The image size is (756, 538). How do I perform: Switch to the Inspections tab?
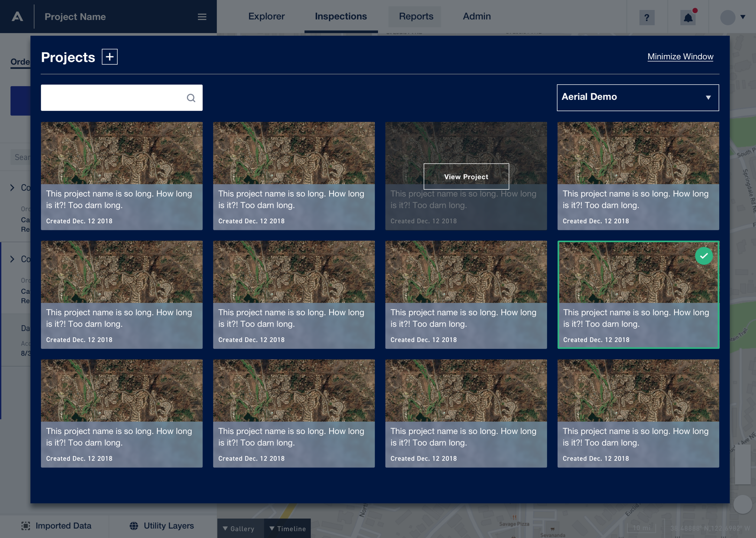341,16
